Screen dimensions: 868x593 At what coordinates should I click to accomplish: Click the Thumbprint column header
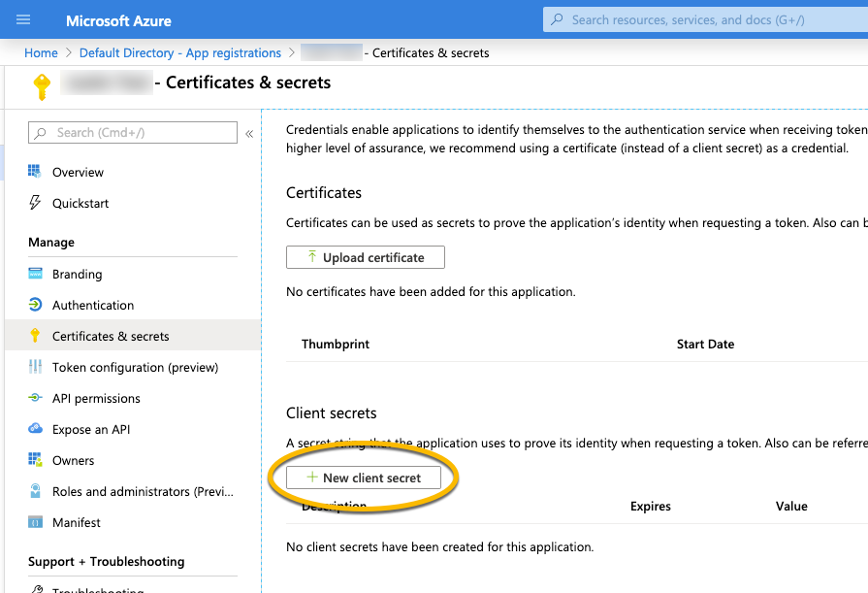(x=336, y=345)
